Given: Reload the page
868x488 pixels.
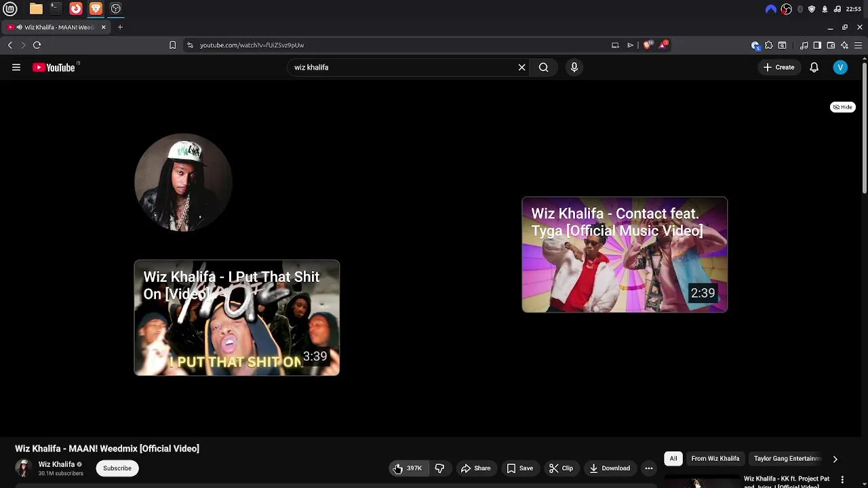Looking at the screenshot, I should click(37, 45).
